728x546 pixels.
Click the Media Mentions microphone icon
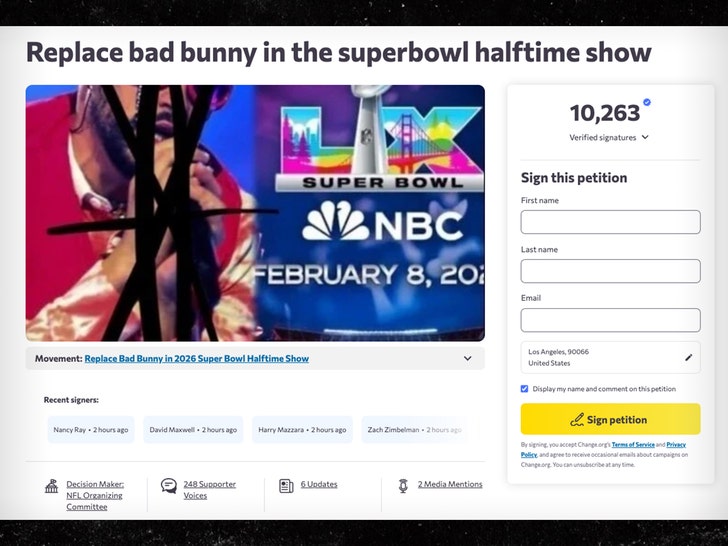point(403,485)
